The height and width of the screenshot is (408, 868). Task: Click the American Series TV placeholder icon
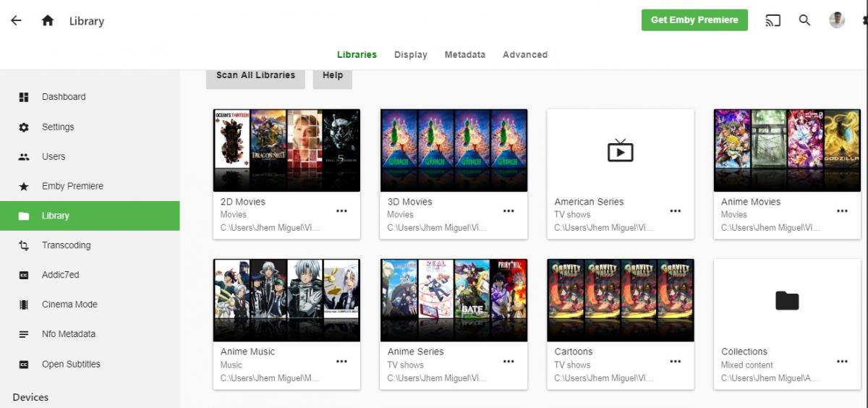(620, 150)
